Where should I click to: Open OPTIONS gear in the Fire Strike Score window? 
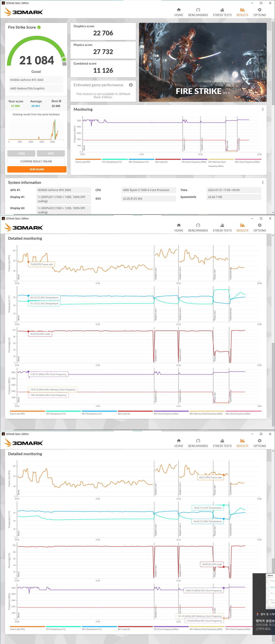click(260, 12)
